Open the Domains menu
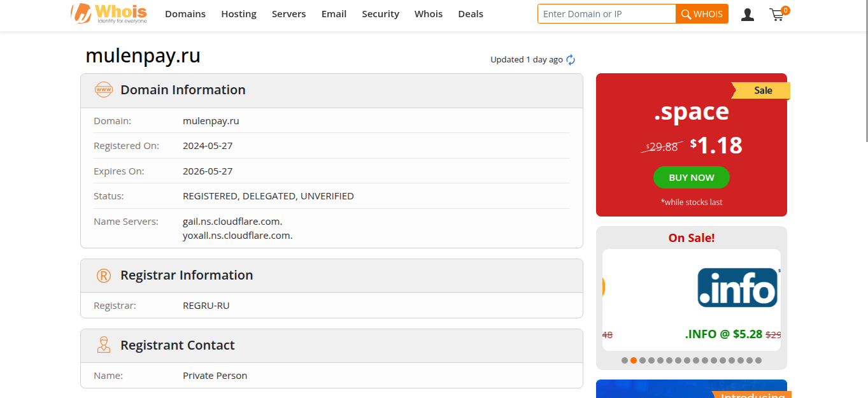The height and width of the screenshot is (398, 868). [185, 14]
